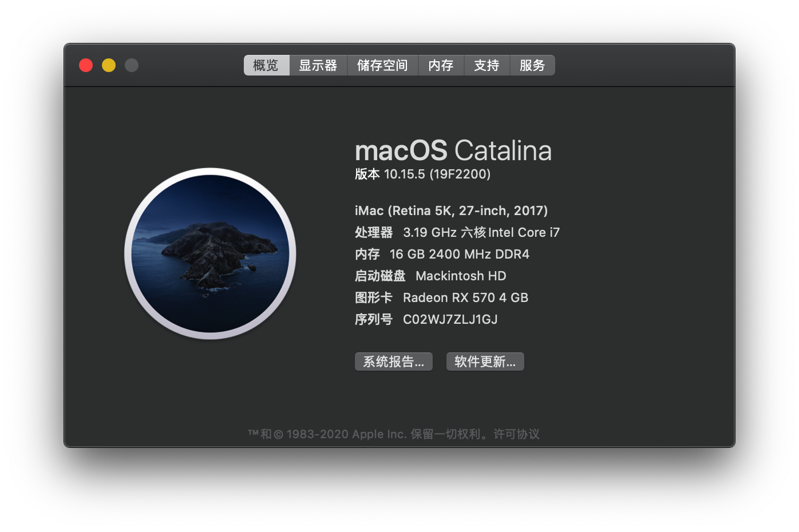Switch to the 服务 tab
Screen dimensions: 799x532
pos(532,65)
